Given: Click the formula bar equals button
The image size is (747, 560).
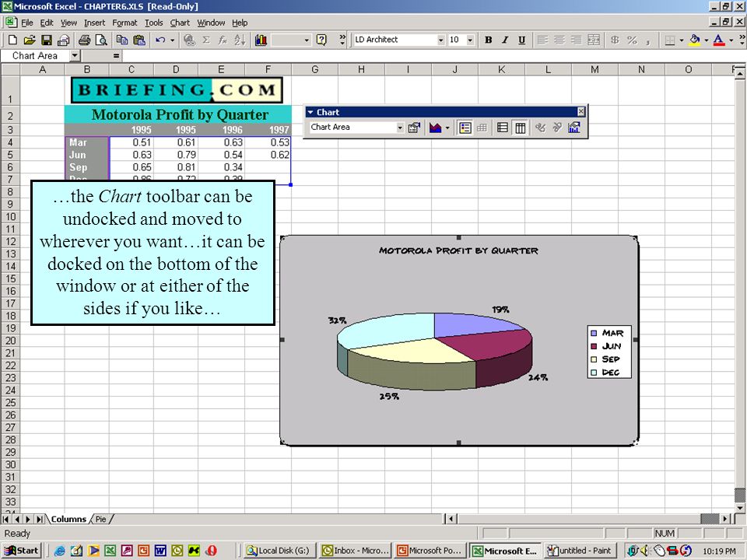Looking at the screenshot, I should (x=116, y=56).
